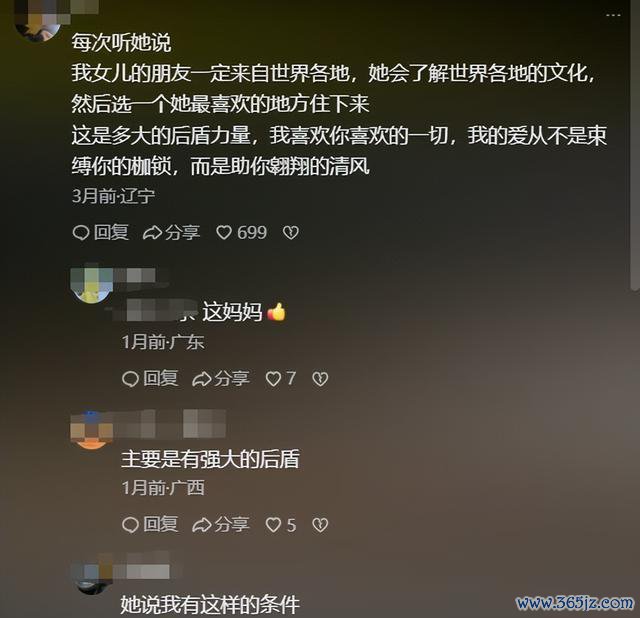The width and height of the screenshot is (640, 618).
Task: Open the three-dot more options menu
Action: pos(613,16)
